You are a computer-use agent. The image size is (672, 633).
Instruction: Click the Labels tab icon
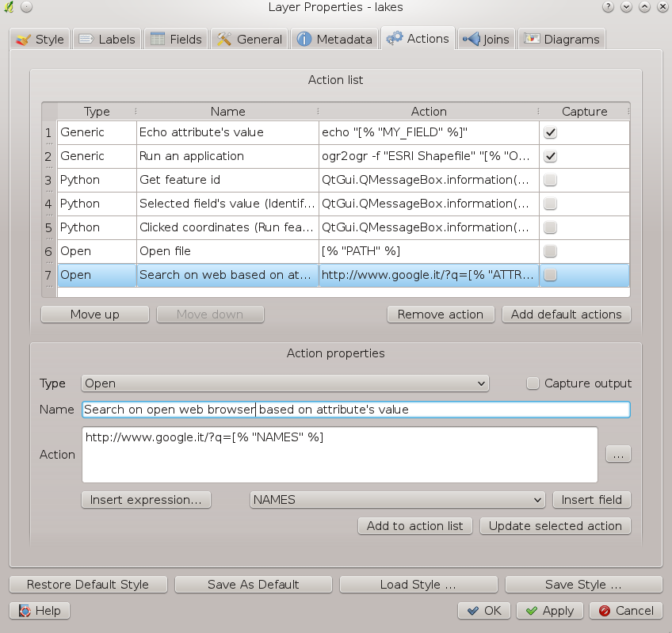(86, 39)
